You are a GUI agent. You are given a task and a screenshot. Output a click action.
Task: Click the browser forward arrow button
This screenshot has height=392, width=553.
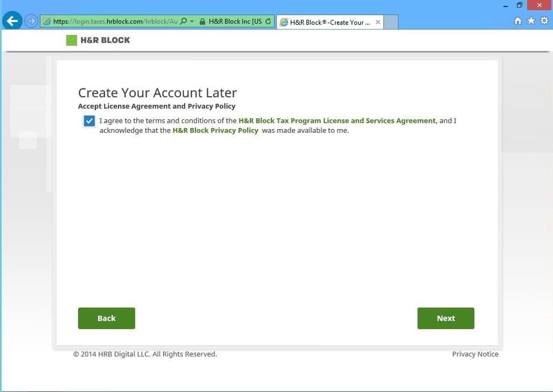(31, 21)
